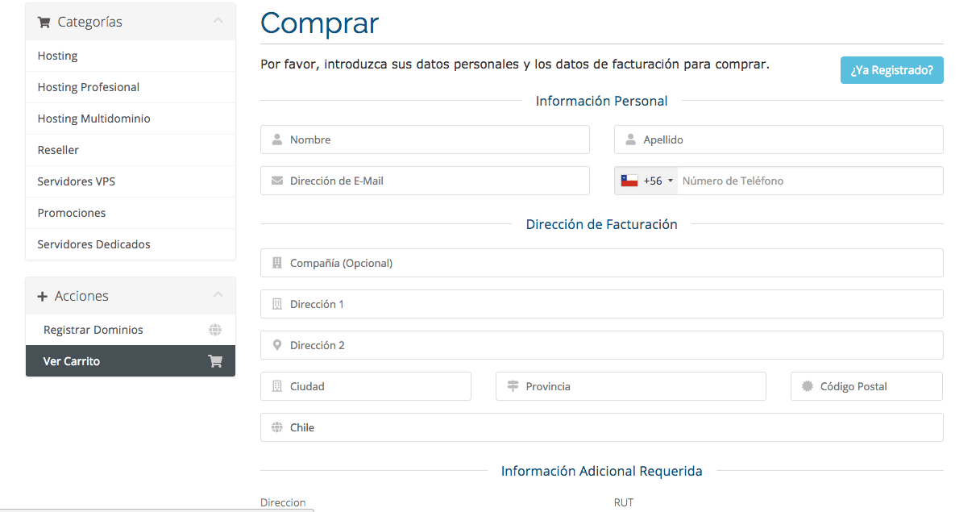The width and height of the screenshot is (980, 512).
Task: Click the building icon in Dirección 1 field
Action: 277,304
